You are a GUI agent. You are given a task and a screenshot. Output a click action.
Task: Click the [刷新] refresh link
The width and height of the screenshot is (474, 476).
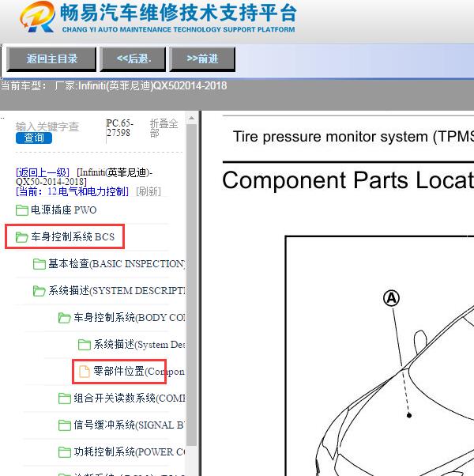149,191
